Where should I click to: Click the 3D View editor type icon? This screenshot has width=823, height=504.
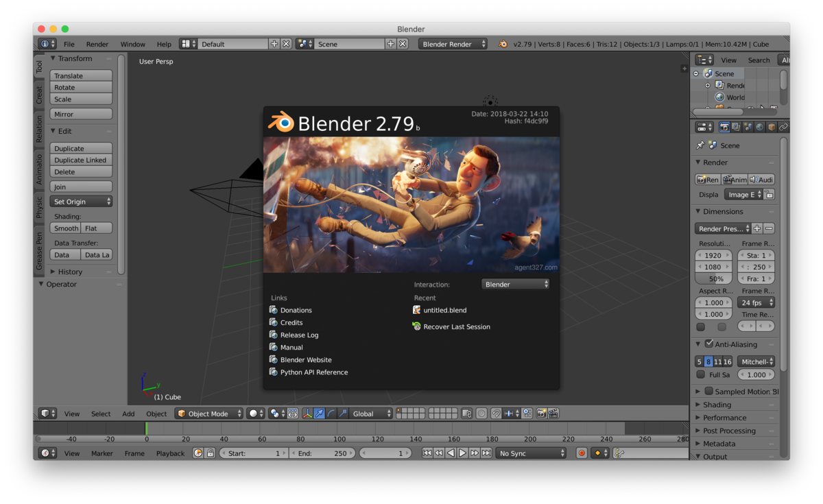point(47,413)
